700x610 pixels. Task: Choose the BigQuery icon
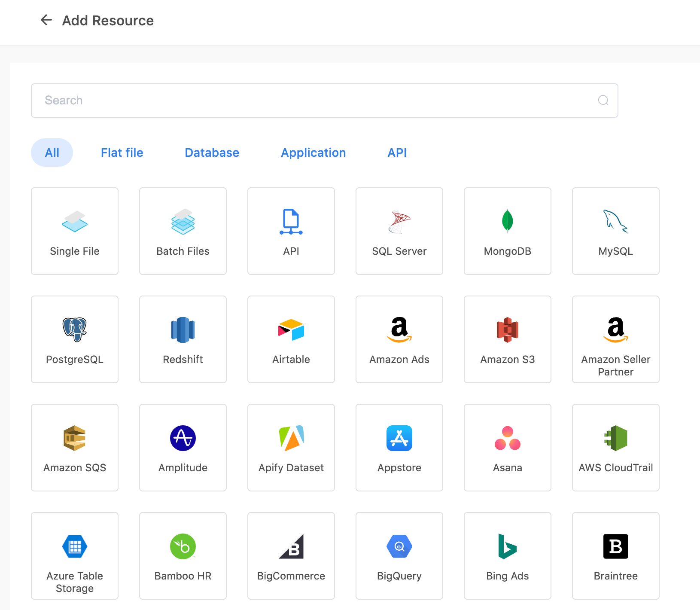coord(399,546)
